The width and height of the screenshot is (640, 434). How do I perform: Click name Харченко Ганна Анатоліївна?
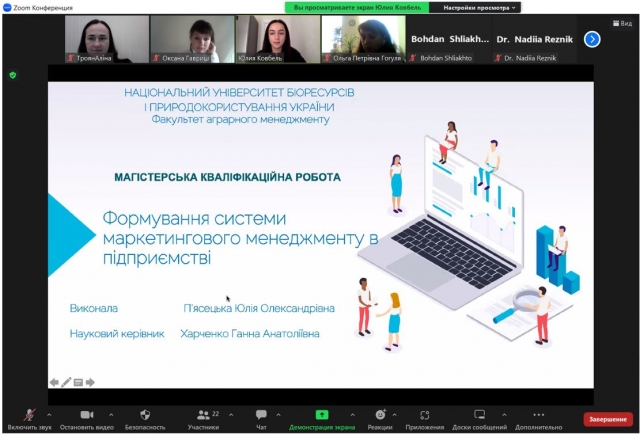pos(250,334)
